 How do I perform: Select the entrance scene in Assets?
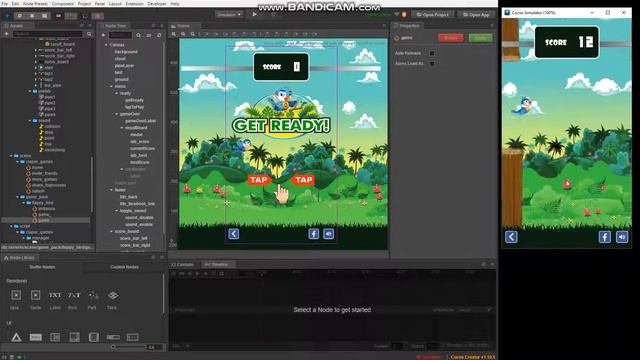click(x=47, y=209)
